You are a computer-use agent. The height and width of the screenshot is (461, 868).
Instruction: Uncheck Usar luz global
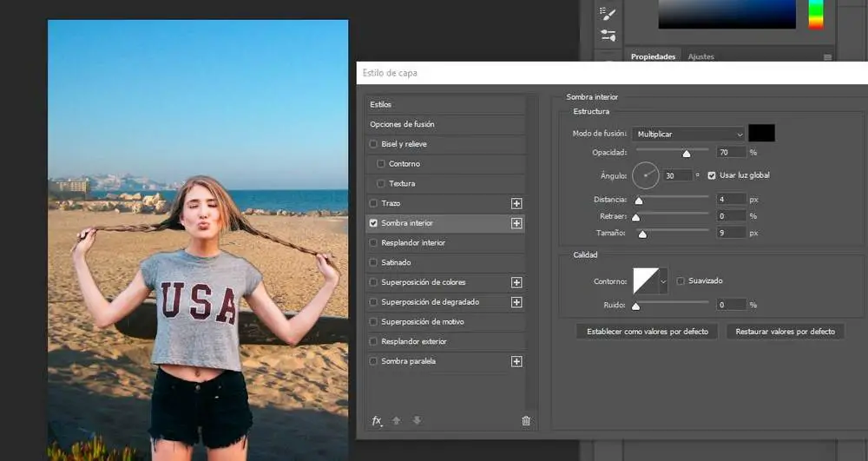coord(712,175)
